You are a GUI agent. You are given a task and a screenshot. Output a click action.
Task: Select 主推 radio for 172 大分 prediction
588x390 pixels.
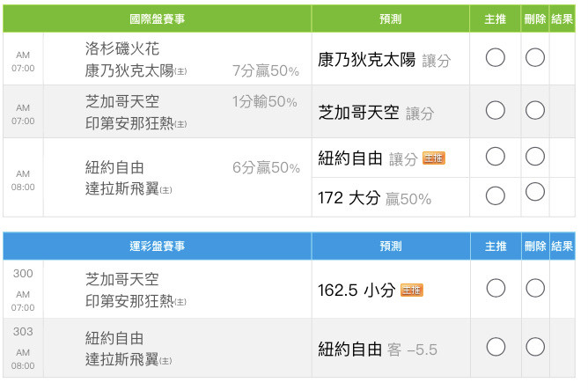tap(495, 192)
